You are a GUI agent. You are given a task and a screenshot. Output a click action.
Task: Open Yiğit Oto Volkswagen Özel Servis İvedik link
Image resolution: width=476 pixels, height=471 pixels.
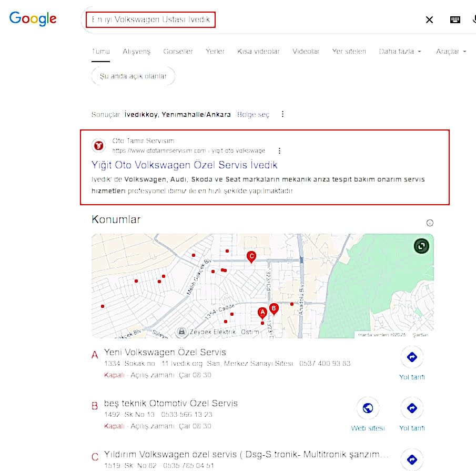click(184, 165)
